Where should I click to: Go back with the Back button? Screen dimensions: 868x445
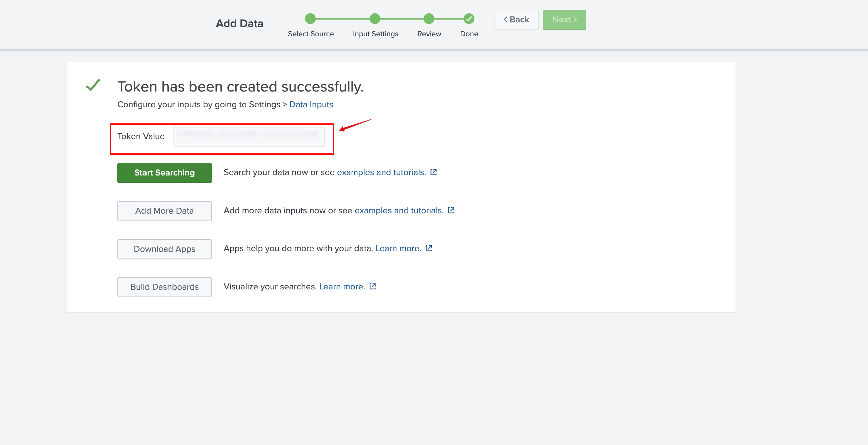(x=516, y=20)
